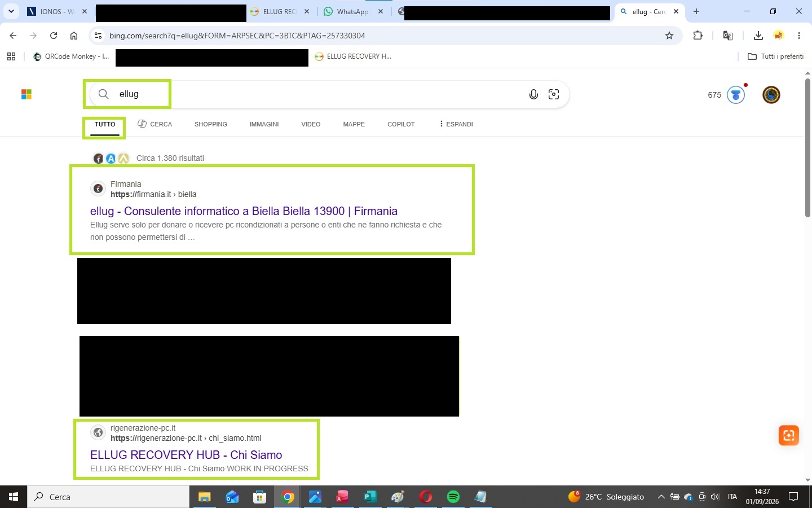Viewport: 812px width, 508px height.
Task: Show hidden system tray icons
Action: 661,497
